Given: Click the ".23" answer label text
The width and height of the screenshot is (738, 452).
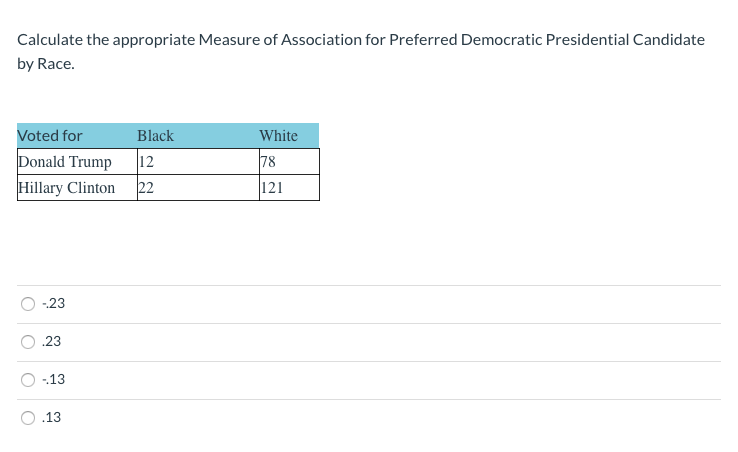Looking at the screenshot, I should point(53,341).
